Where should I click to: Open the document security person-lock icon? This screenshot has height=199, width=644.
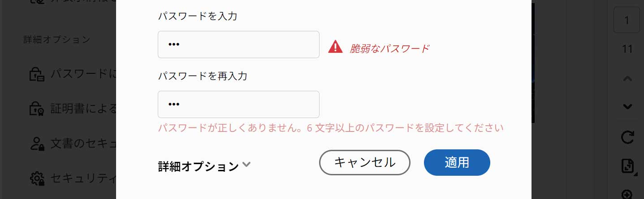click(37, 143)
